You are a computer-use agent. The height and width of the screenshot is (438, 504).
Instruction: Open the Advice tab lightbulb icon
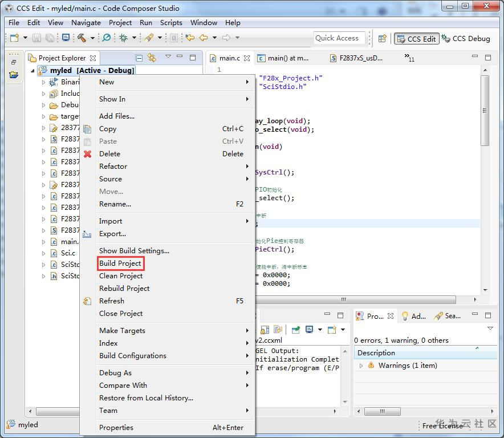tap(405, 316)
